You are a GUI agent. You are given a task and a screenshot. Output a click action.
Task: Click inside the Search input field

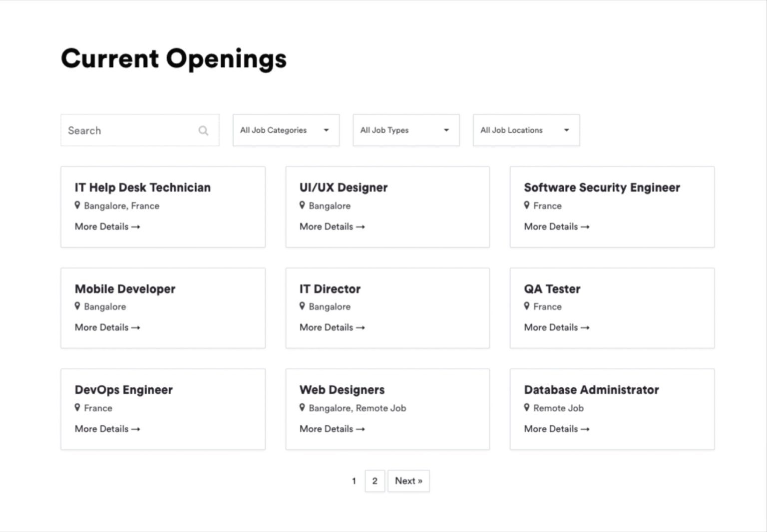click(x=125, y=130)
